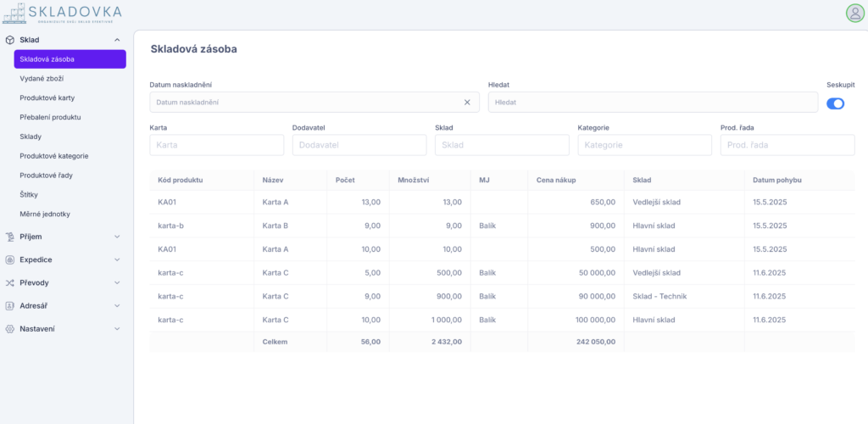The width and height of the screenshot is (868, 424).
Task: Expand the Příjem section chevron
Action: (x=117, y=237)
